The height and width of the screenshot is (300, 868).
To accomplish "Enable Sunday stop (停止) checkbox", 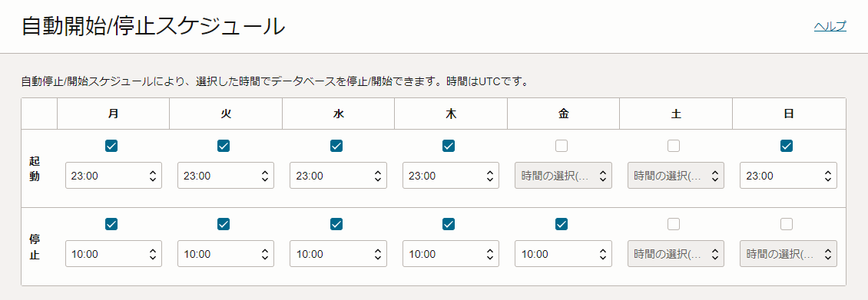I will point(786,224).
